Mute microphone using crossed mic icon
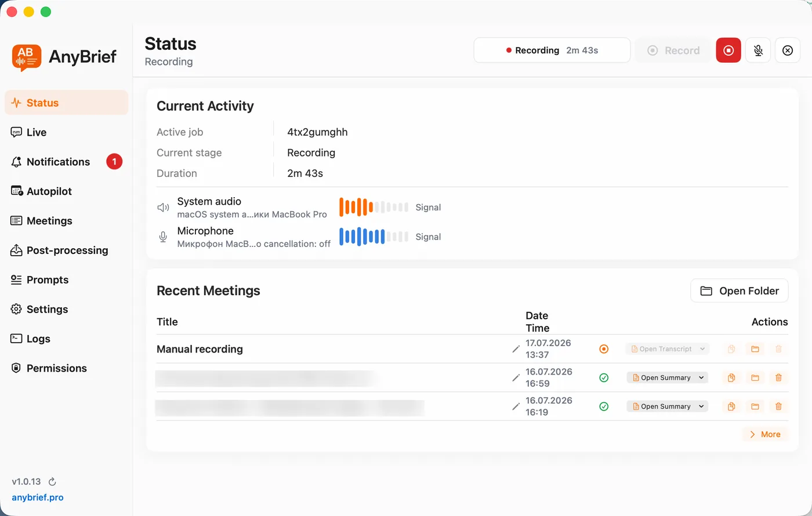This screenshot has height=516, width=812. pyautogui.click(x=758, y=50)
